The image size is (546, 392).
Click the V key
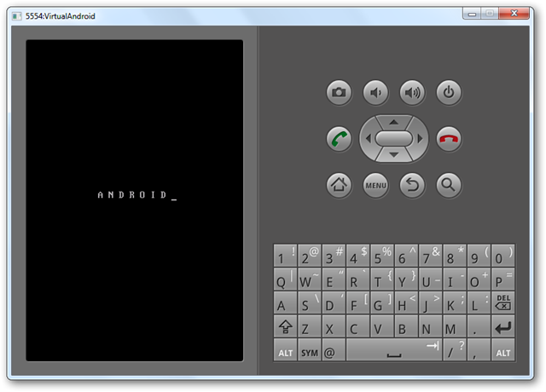coord(382,326)
